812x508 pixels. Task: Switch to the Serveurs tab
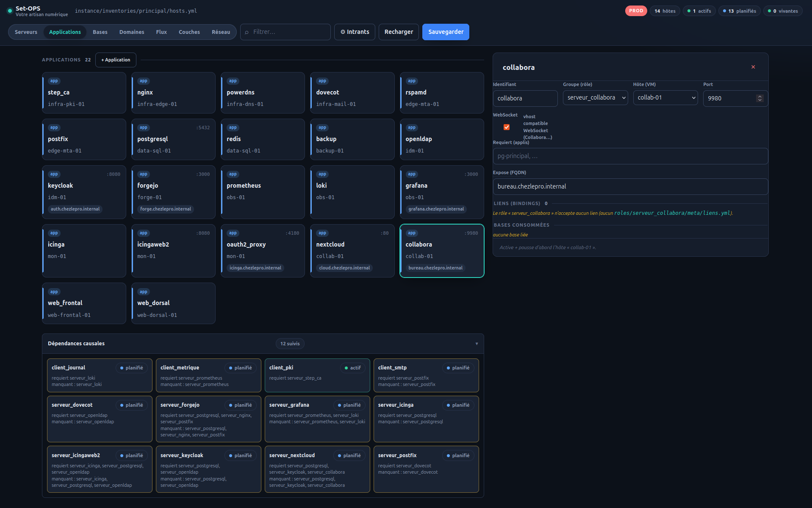[x=26, y=32]
